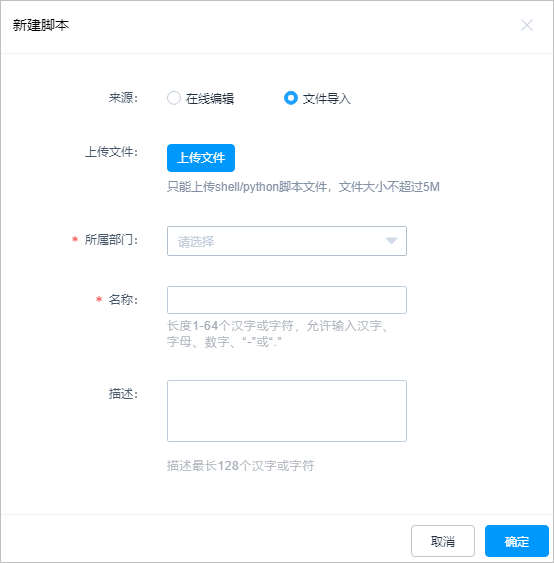Click the 名称 field label

[123, 299]
